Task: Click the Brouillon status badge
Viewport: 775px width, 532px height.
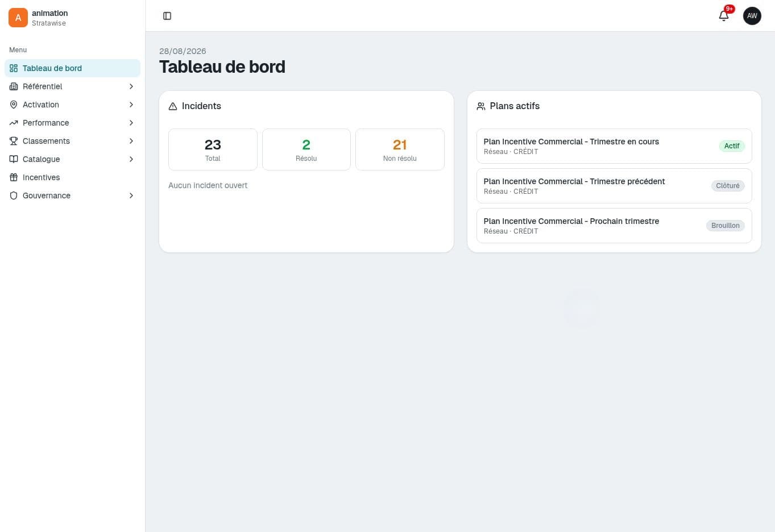Action: click(726, 226)
